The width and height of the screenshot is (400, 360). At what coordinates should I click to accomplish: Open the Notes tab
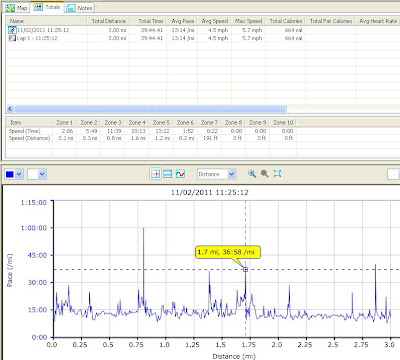pos(79,8)
